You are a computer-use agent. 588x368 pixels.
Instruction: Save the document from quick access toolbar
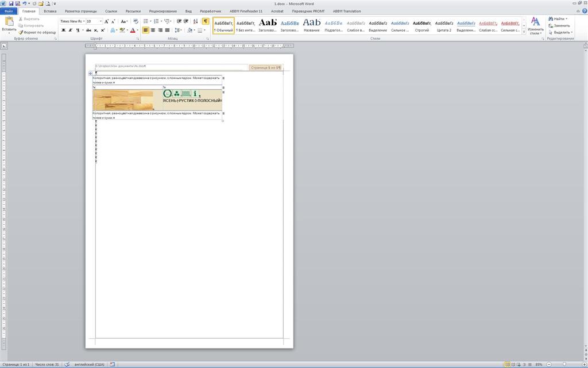click(x=11, y=3)
